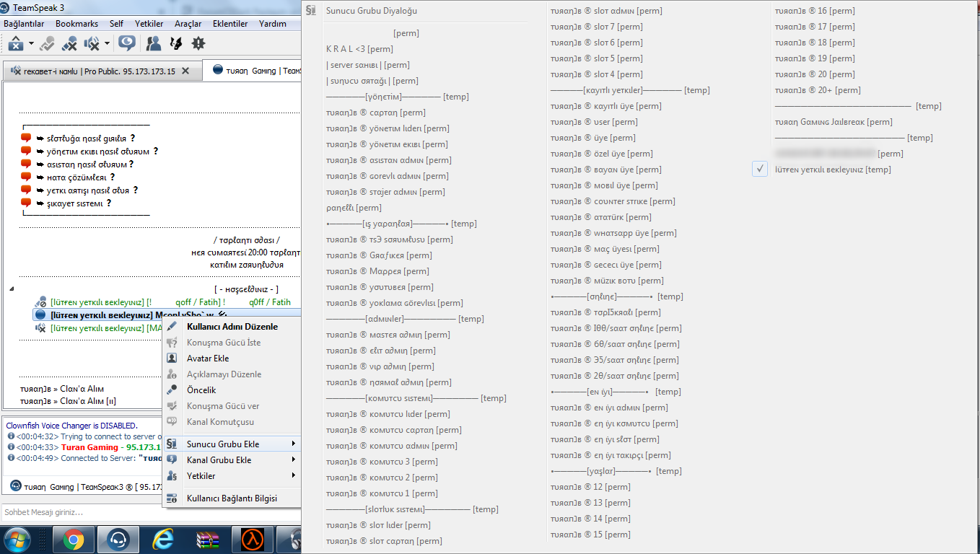Open Half-Life from the taskbar
This screenshot has width=980, height=554.
tap(252, 540)
